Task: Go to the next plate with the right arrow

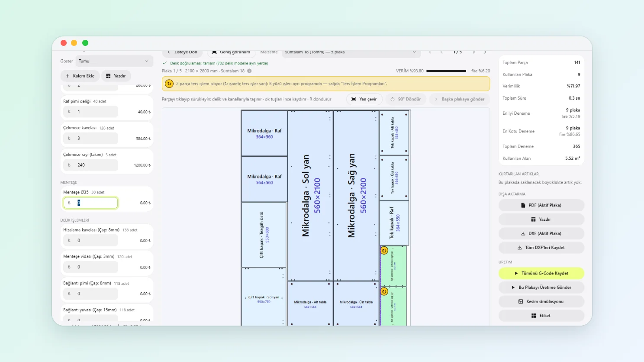Action: [x=474, y=52]
